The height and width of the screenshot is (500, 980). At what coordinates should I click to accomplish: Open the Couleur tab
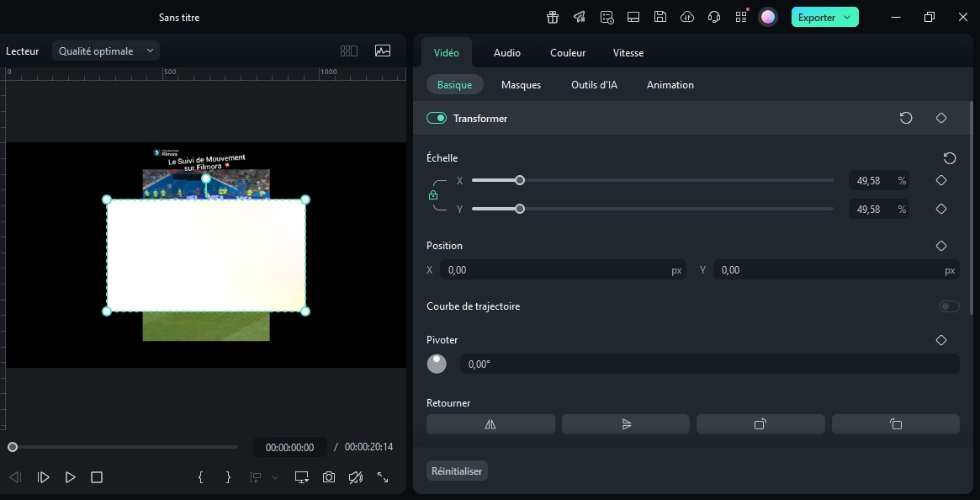[x=568, y=52]
